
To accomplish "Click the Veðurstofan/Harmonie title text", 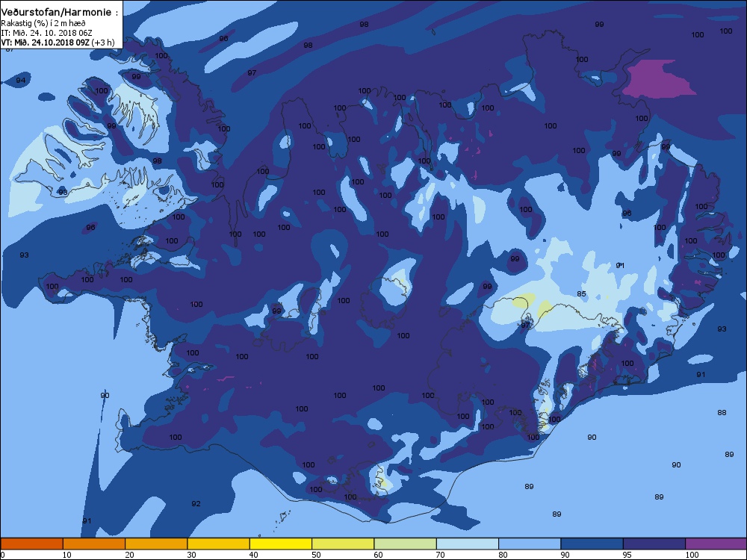I will click(x=60, y=13).
